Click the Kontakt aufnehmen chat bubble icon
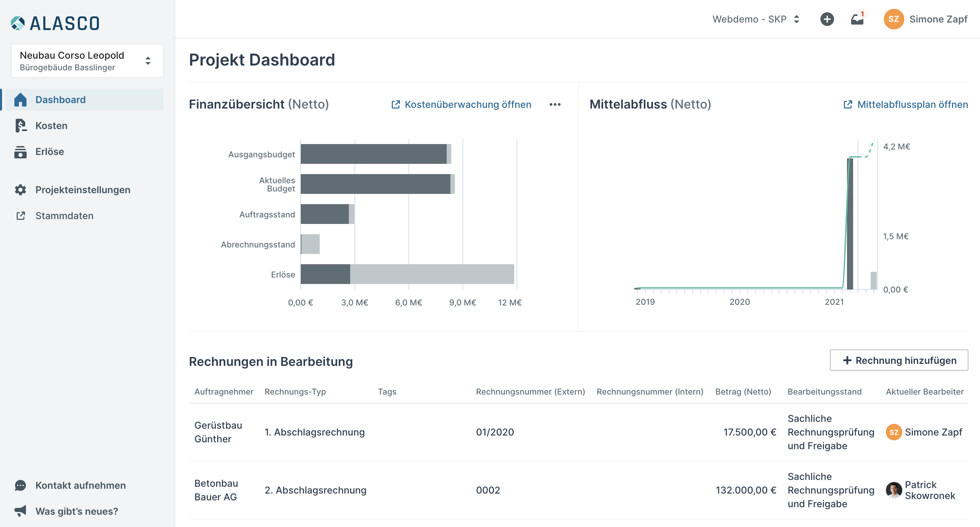The height and width of the screenshot is (527, 980). (20, 485)
